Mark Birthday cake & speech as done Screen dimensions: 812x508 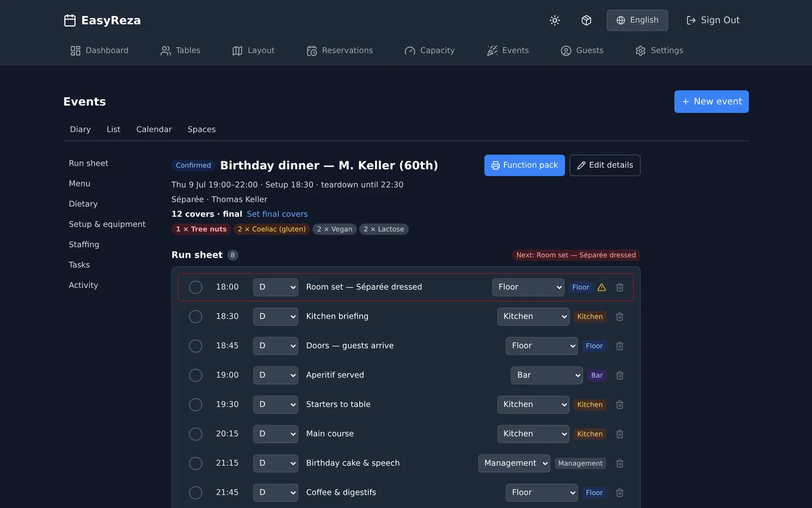point(195,464)
